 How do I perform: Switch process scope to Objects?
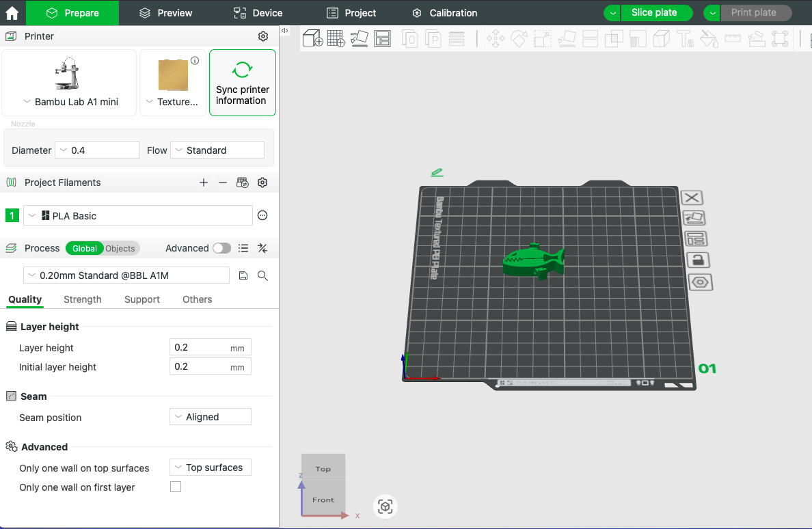pyautogui.click(x=120, y=249)
